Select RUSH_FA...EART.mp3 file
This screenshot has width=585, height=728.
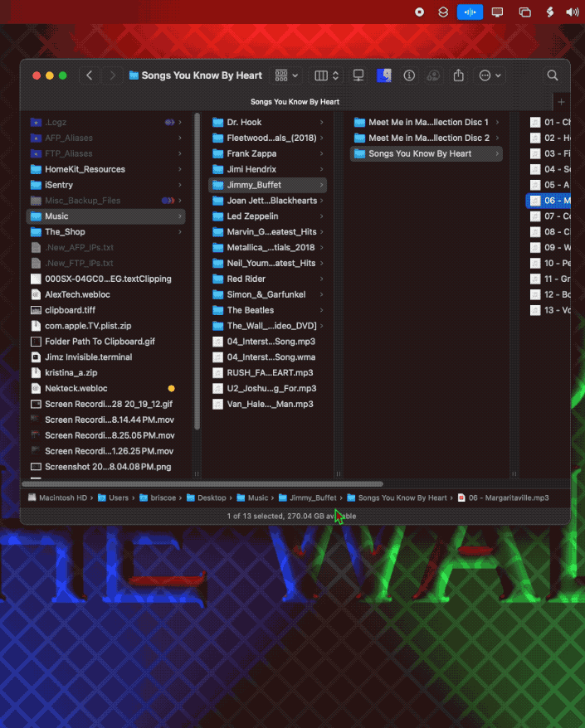pos(268,373)
